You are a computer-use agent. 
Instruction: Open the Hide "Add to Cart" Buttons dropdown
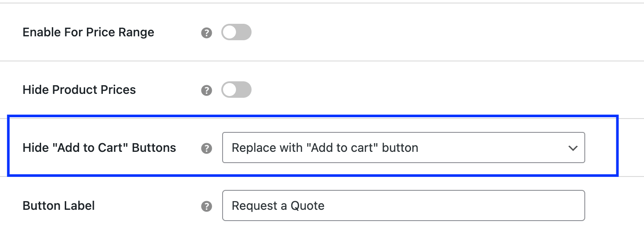coord(403,148)
